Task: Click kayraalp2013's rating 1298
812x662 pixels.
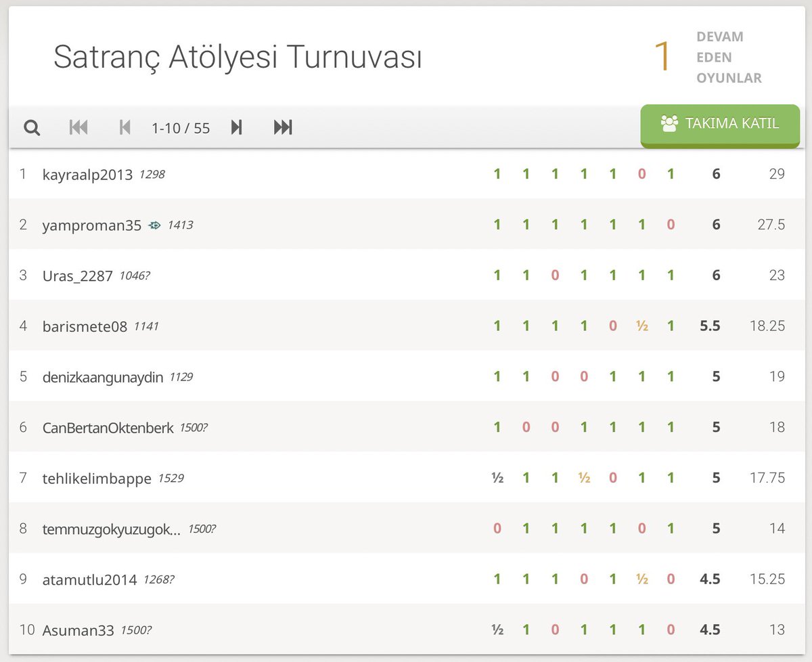Action: click(x=152, y=174)
